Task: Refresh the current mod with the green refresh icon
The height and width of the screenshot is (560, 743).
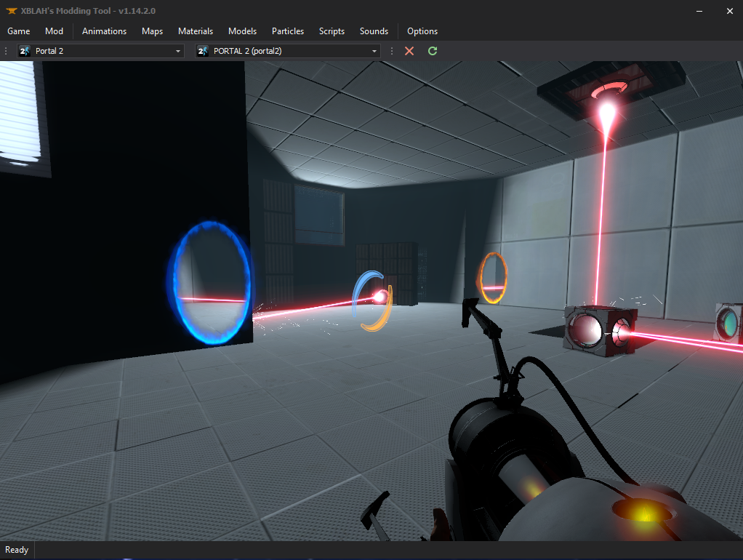Action: pyautogui.click(x=432, y=51)
